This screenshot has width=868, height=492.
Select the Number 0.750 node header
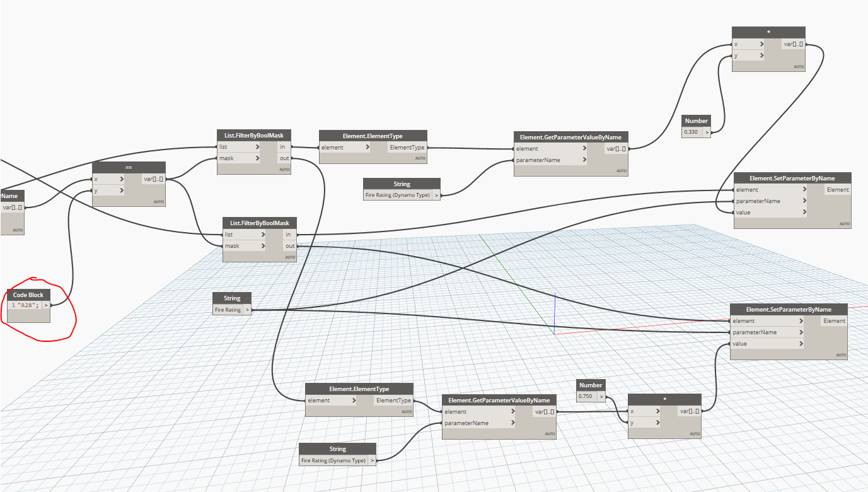pos(591,385)
